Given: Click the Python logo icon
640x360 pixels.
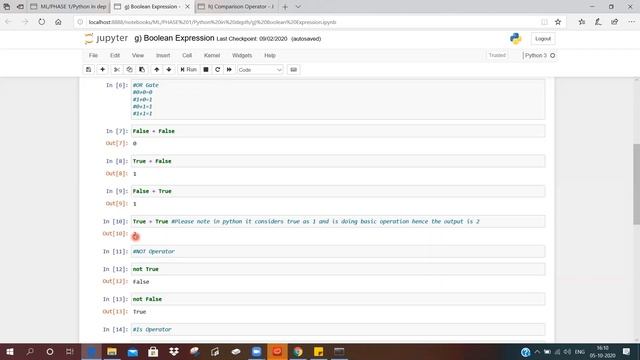Looking at the screenshot, I should [x=516, y=39].
